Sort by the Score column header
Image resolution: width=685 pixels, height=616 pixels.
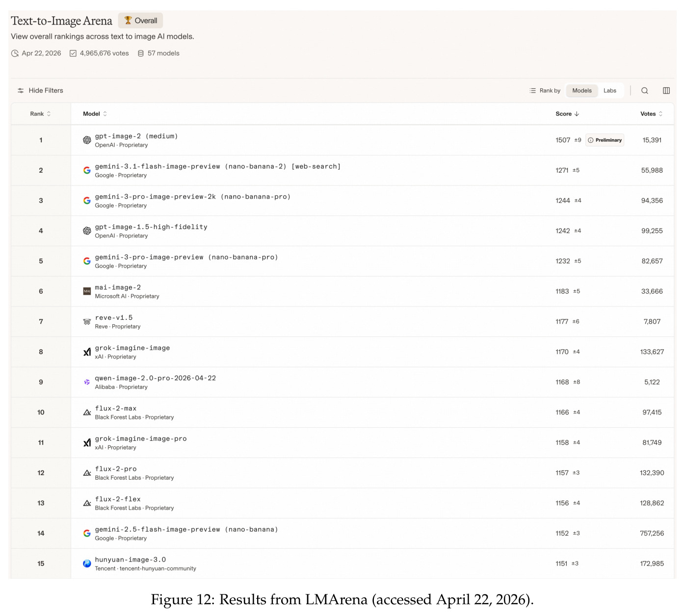click(567, 114)
